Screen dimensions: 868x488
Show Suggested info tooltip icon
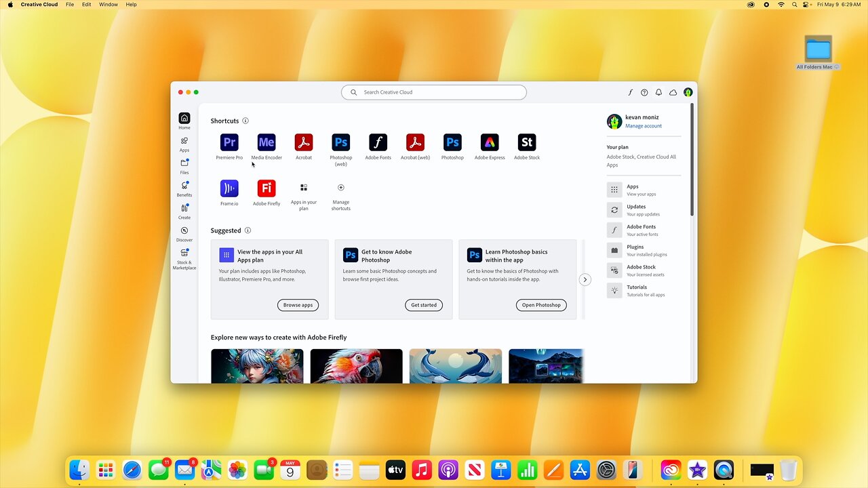point(248,230)
